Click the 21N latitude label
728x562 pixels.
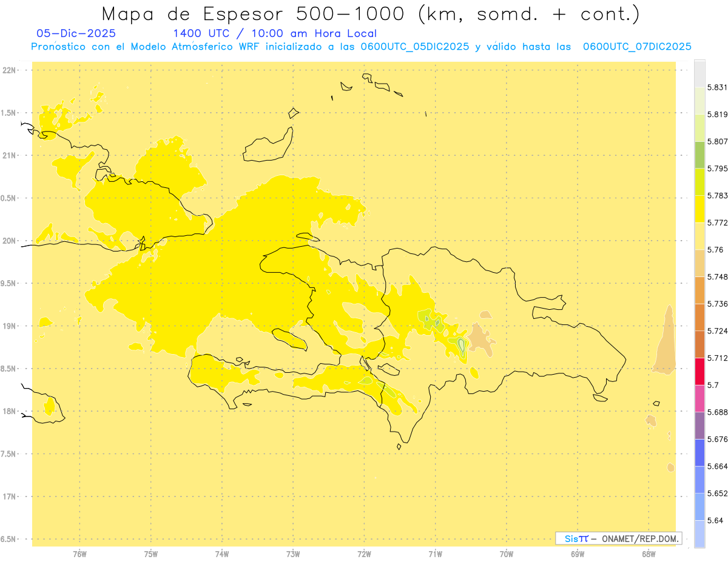[8, 155]
